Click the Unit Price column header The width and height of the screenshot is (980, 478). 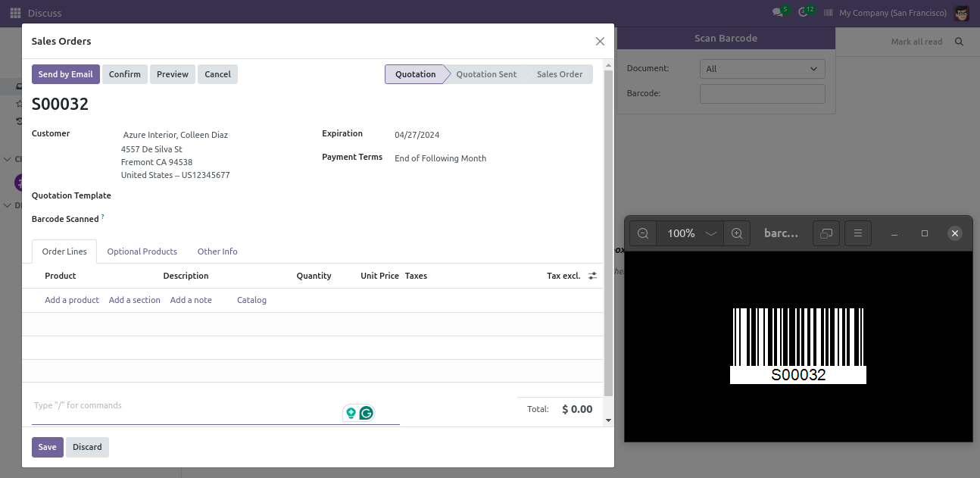click(x=379, y=276)
